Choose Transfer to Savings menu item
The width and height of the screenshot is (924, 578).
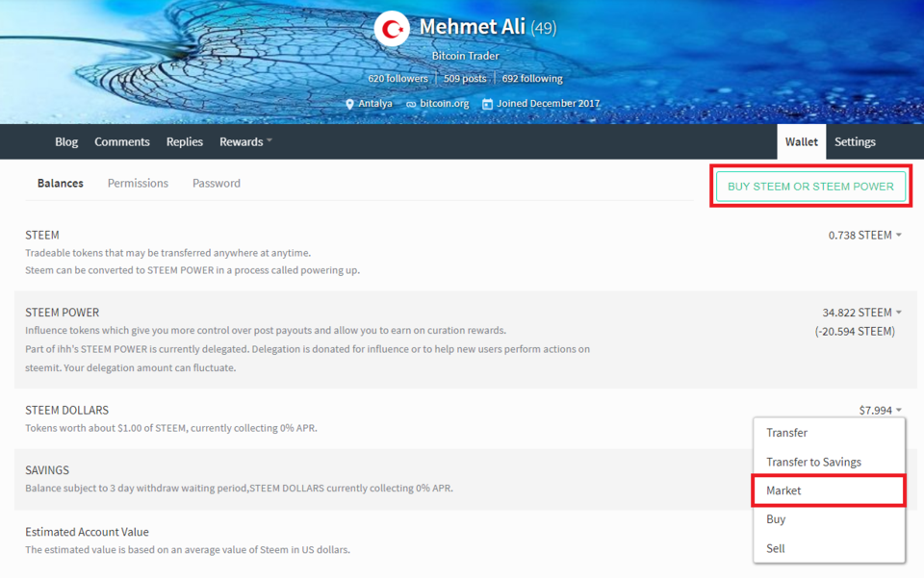[x=829, y=462]
